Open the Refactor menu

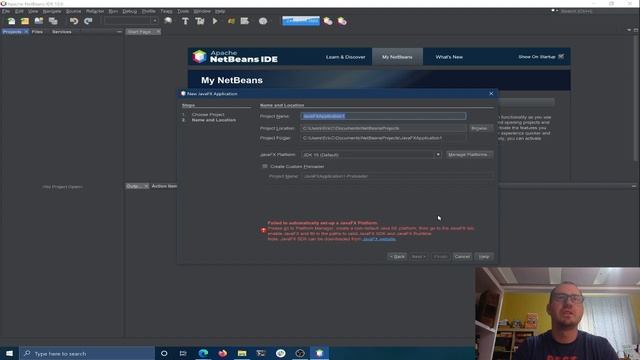pos(95,11)
